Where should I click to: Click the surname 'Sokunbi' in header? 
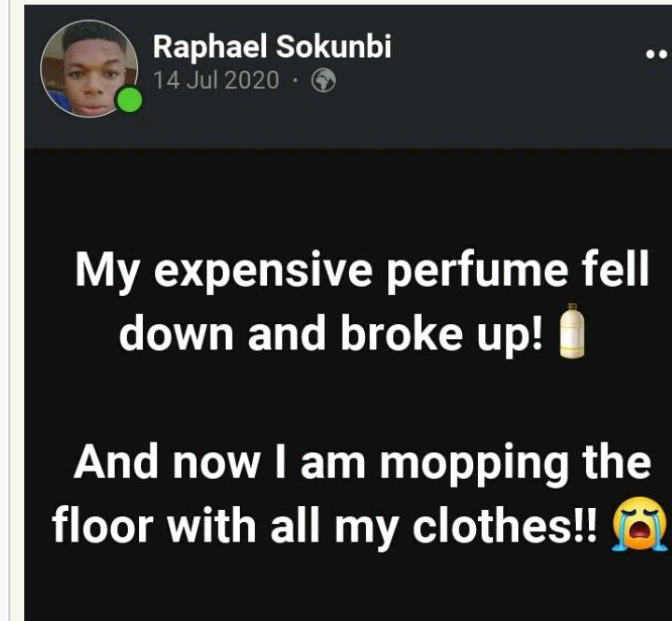click(x=333, y=47)
